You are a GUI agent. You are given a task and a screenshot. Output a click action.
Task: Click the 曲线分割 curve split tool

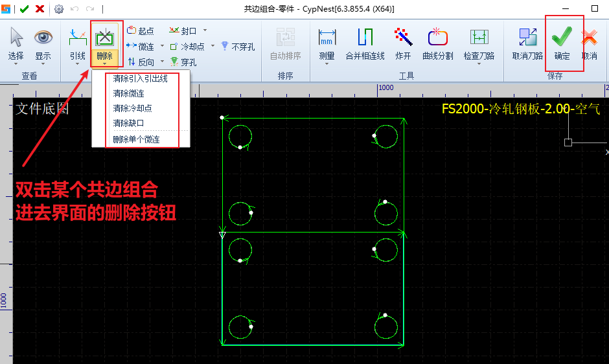pos(438,43)
